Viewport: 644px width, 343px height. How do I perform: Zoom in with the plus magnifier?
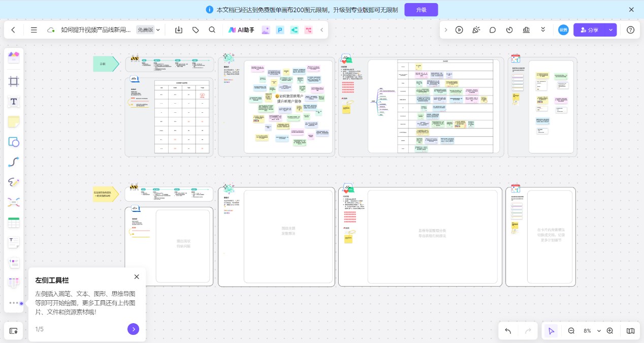tap(610, 331)
